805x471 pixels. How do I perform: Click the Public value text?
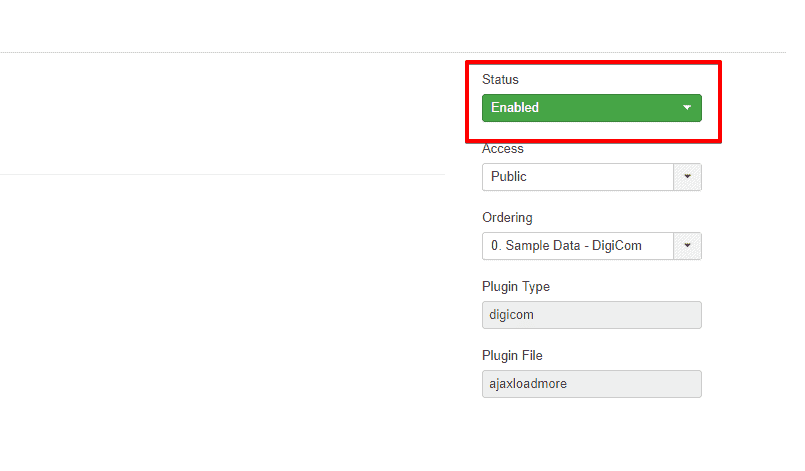tap(509, 177)
